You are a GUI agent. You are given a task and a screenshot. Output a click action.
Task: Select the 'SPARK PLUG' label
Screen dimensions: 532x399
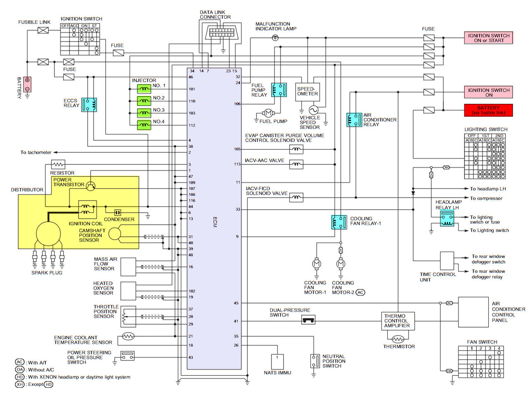pyautogui.click(x=47, y=273)
